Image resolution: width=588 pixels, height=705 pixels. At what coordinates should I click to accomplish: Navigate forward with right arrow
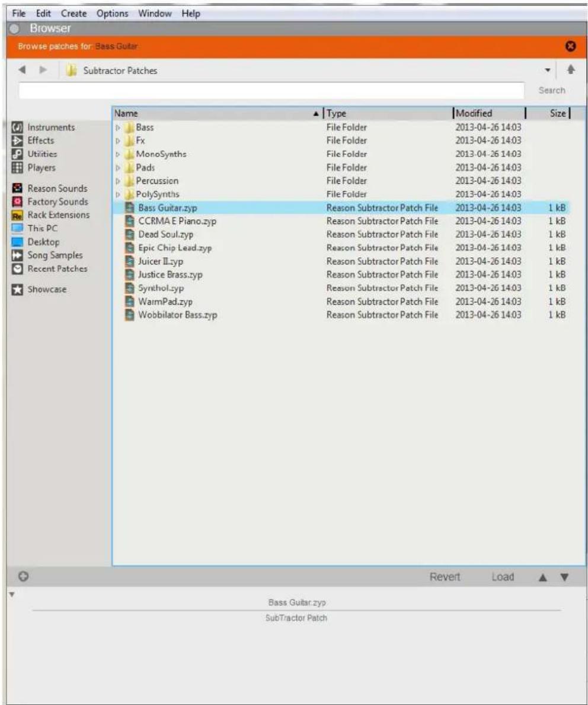click(43, 70)
